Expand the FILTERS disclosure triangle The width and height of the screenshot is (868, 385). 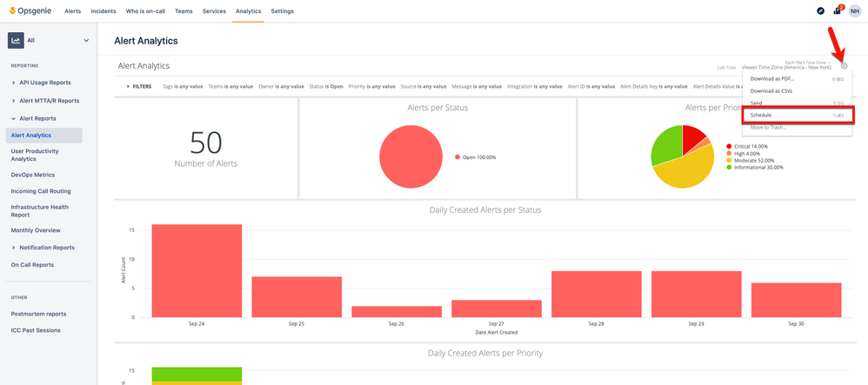point(128,87)
